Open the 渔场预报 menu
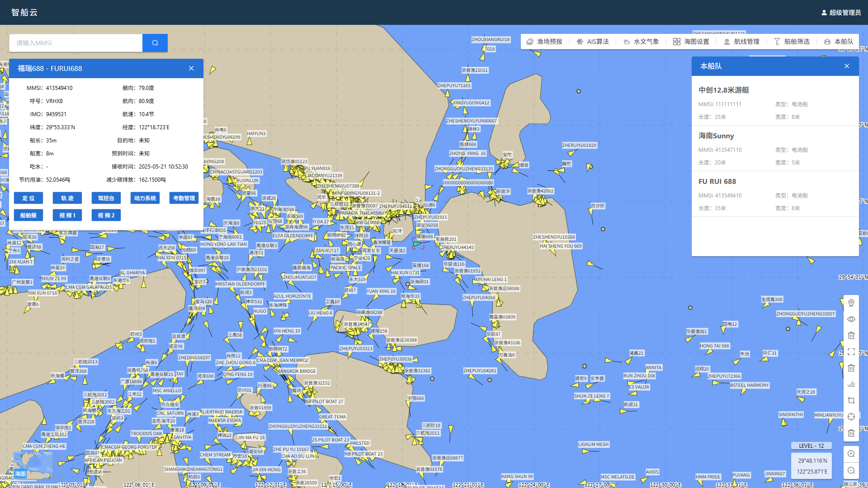The width and height of the screenshot is (868, 488). tap(544, 42)
